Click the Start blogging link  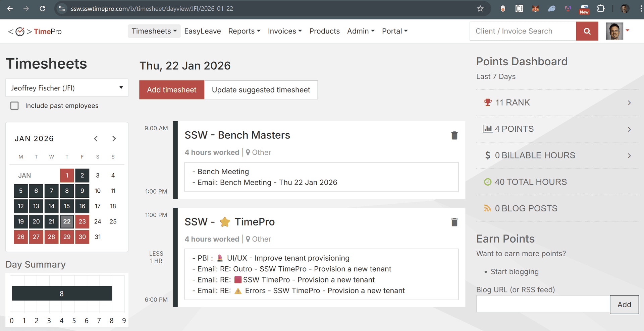(515, 272)
